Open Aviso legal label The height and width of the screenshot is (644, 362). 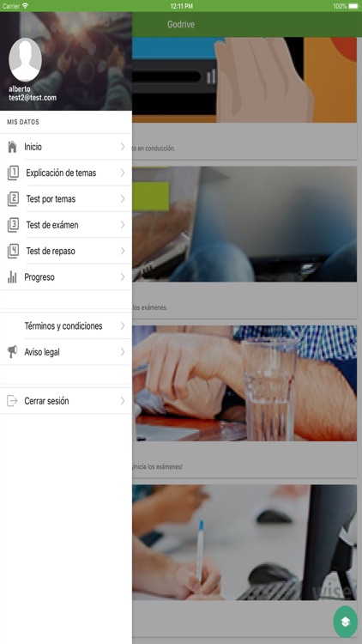coord(42,352)
